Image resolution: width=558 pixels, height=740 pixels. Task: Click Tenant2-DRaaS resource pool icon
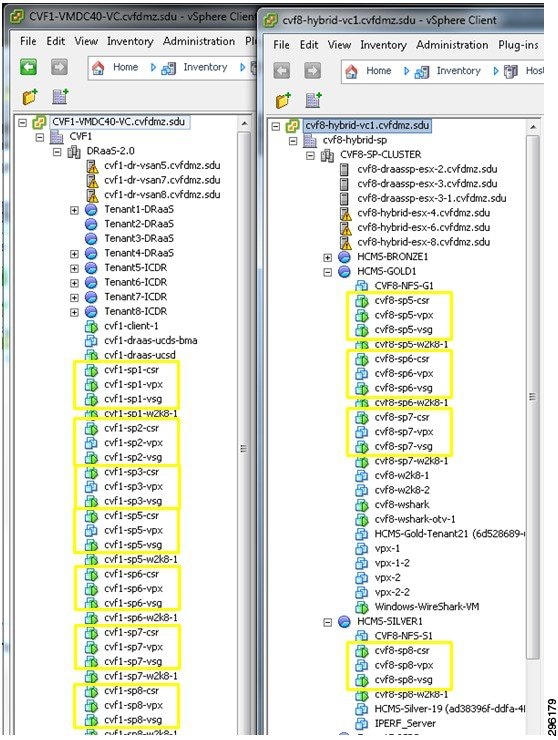pyautogui.click(x=91, y=224)
